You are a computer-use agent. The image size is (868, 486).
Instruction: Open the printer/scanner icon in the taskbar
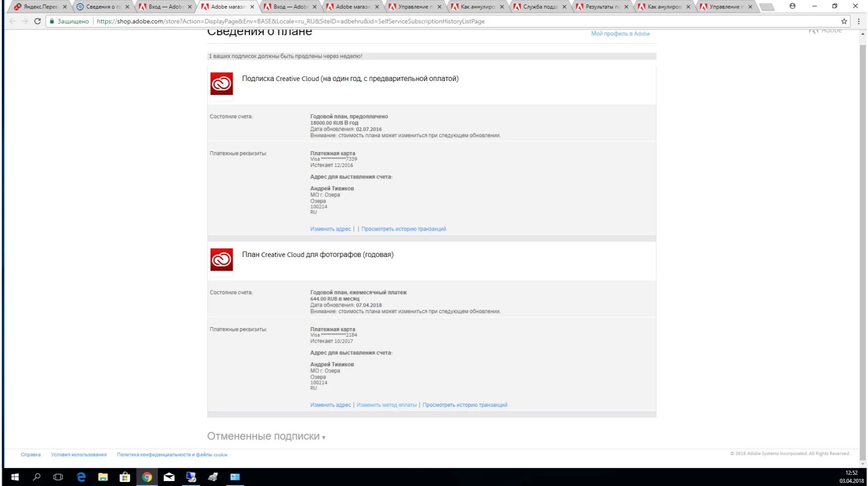coord(213,477)
